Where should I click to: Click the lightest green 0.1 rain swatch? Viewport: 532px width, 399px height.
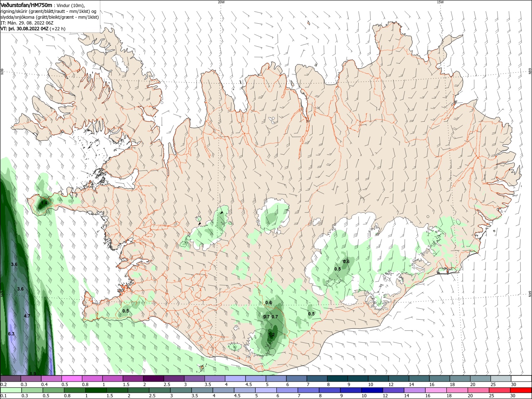(11, 390)
